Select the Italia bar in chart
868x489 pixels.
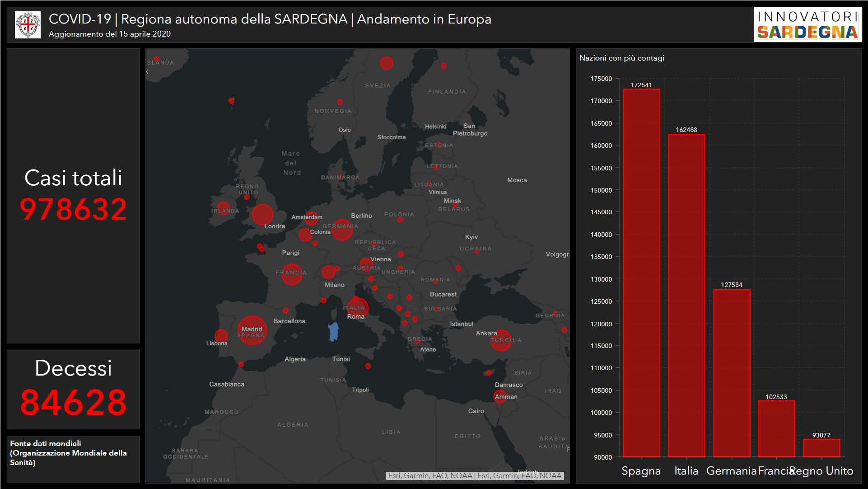point(686,296)
